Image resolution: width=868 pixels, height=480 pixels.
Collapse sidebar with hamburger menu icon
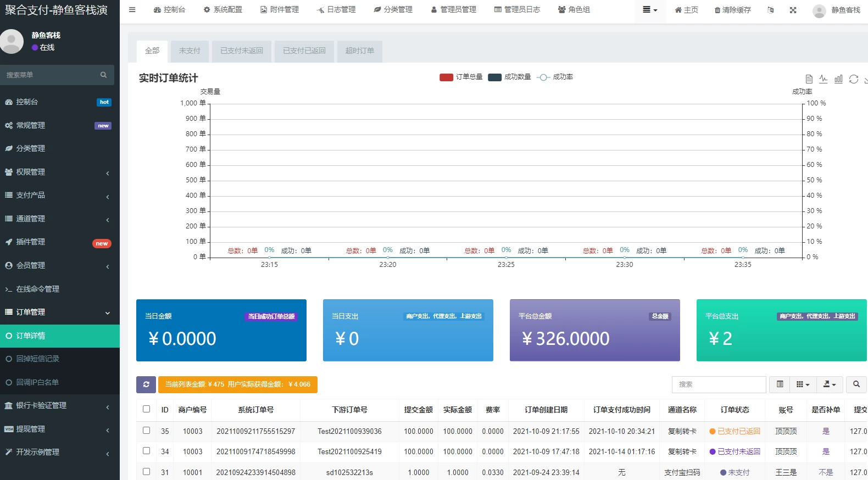pyautogui.click(x=132, y=10)
